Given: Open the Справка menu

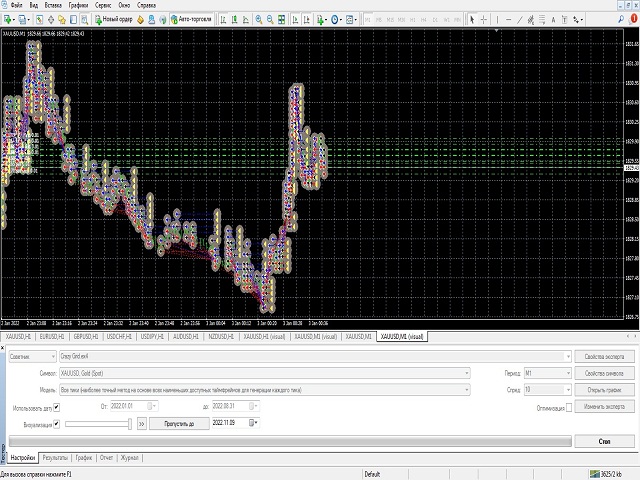Looking at the screenshot, I should point(146,5).
